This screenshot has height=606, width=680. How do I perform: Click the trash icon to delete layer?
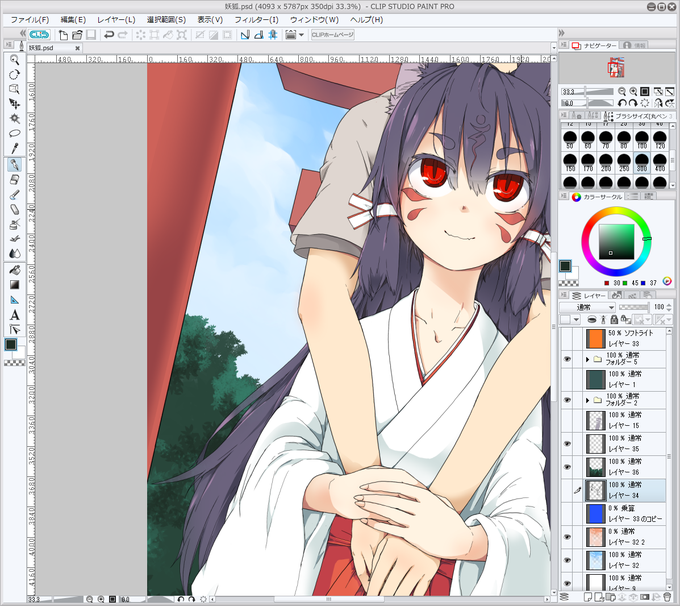point(667,598)
